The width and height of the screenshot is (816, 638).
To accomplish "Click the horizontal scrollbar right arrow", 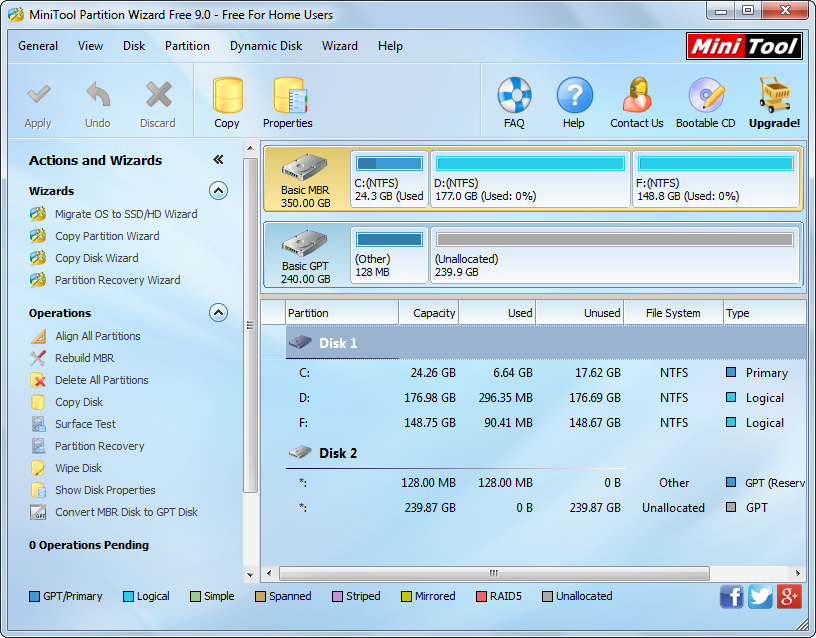I will 798,573.
